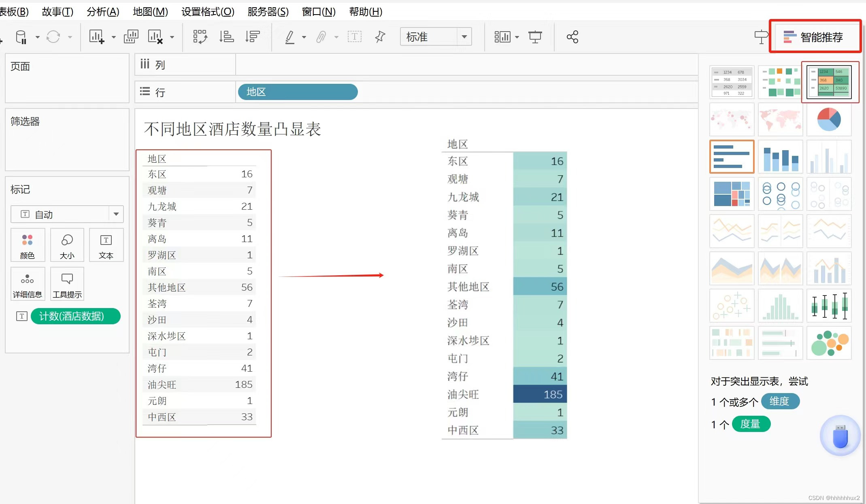The image size is (866, 504).
Task: Select the pie chart thumbnail
Action: [x=829, y=119]
